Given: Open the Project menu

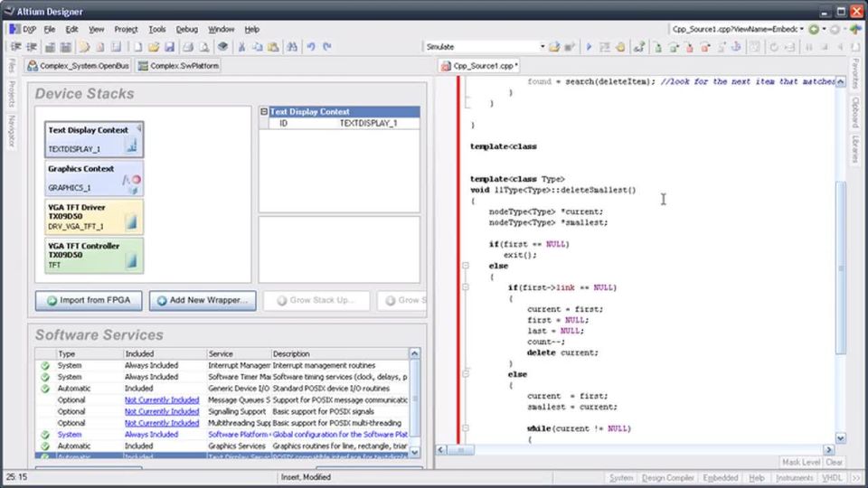Looking at the screenshot, I should click(x=126, y=29).
